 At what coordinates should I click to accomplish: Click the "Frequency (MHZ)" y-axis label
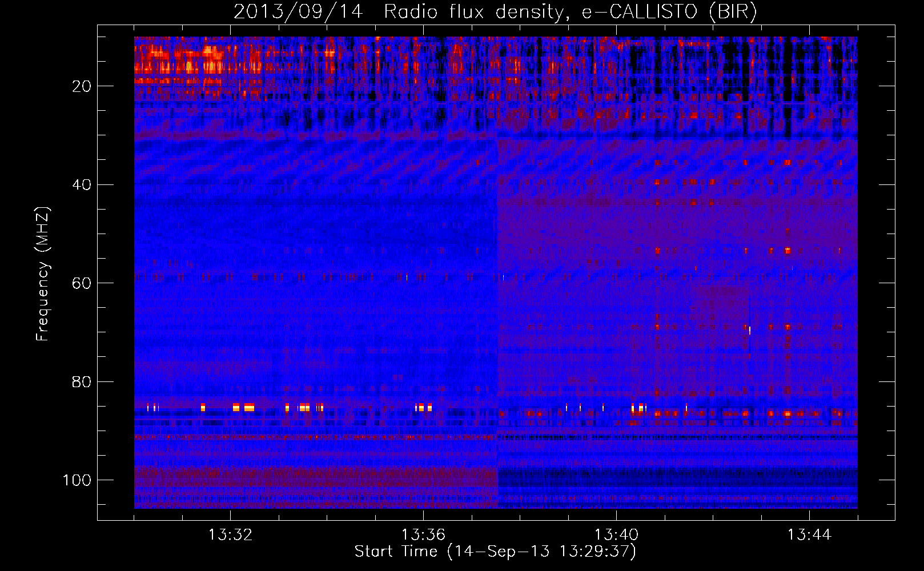tap(43, 274)
